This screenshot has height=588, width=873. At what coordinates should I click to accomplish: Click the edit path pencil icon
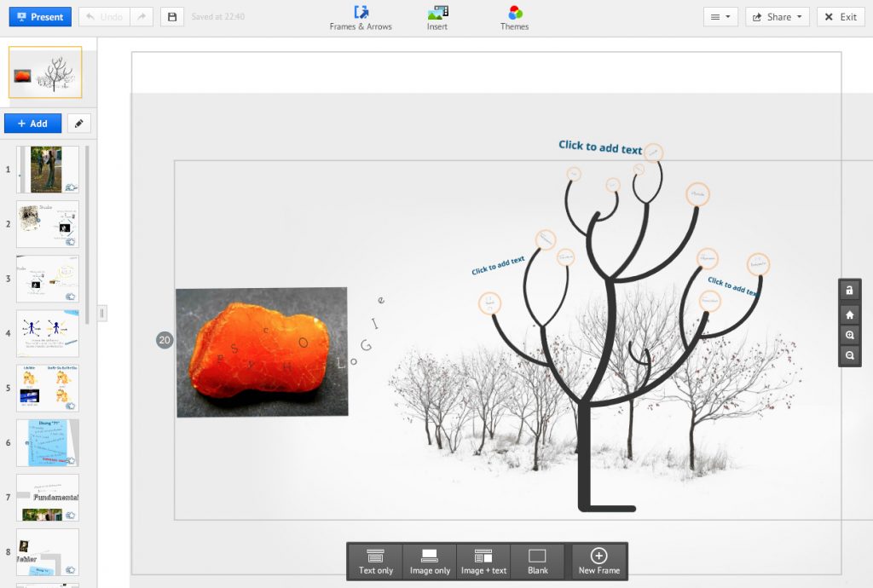tap(78, 124)
